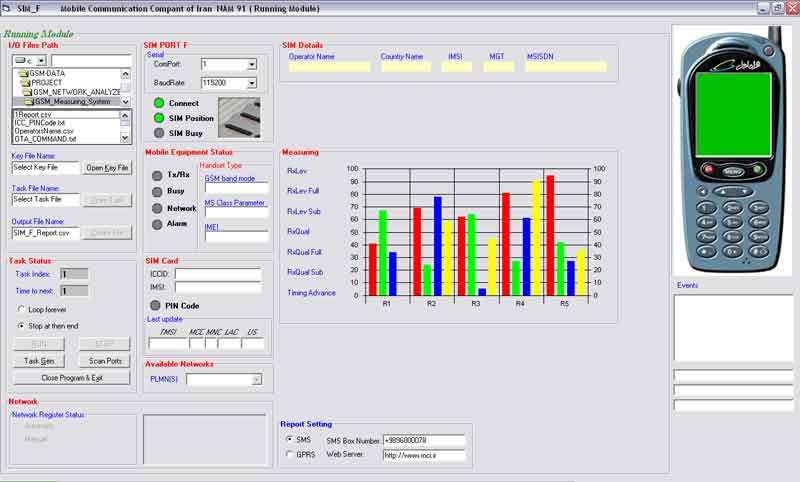Click the SIM Card IMSI field

point(218,288)
